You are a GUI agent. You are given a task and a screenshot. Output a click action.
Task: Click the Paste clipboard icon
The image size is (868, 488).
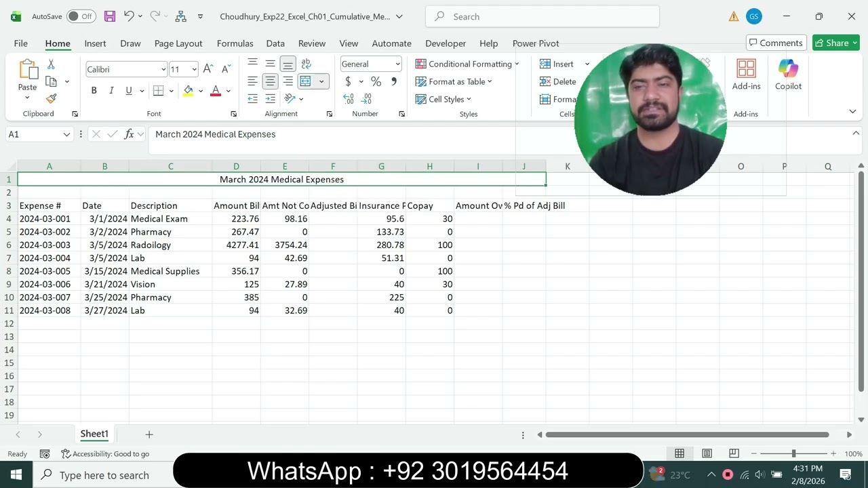point(27,69)
